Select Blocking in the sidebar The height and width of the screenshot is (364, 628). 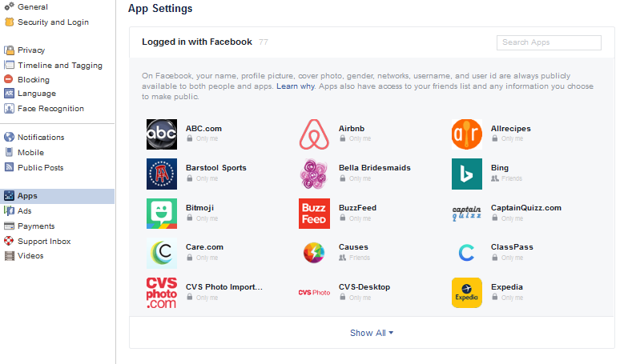point(34,80)
